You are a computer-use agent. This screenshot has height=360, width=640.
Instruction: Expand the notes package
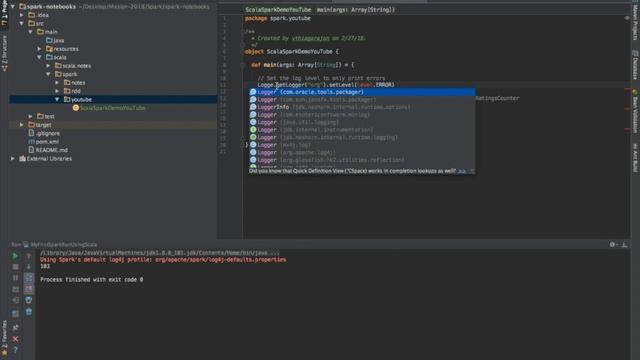point(58,83)
